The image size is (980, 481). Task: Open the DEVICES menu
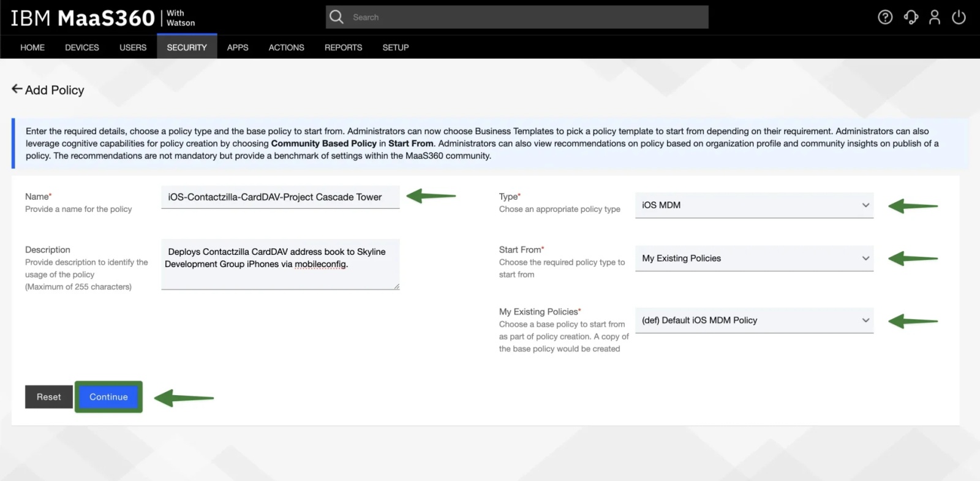(82, 47)
